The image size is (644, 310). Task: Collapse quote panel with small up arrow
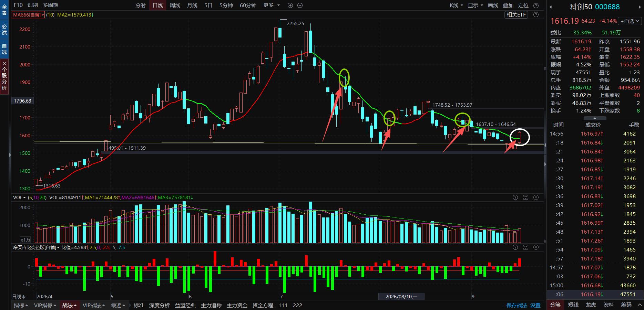click(x=595, y=118)
